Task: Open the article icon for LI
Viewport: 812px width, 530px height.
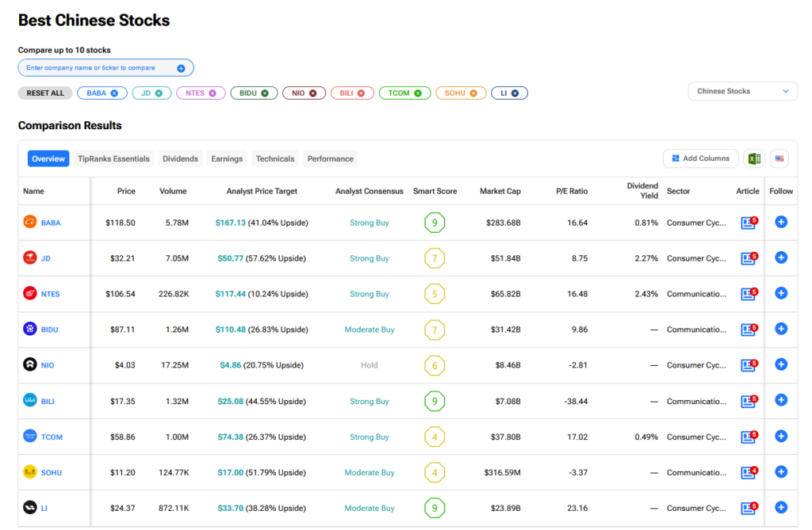Action: point(749,509)
